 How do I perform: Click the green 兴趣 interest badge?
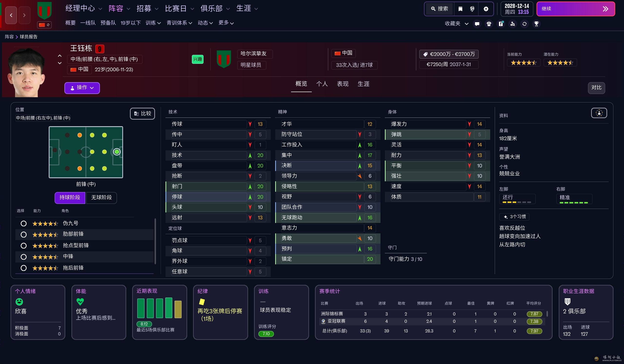tap(198, 59)
